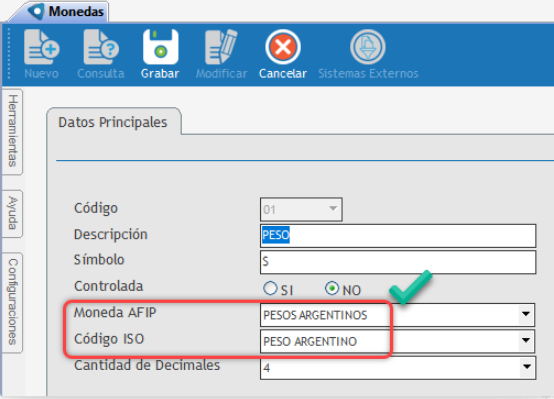Click the Monedas tab logo icon
The height and width of the screenshot is (399, 554).
(36, 11)
